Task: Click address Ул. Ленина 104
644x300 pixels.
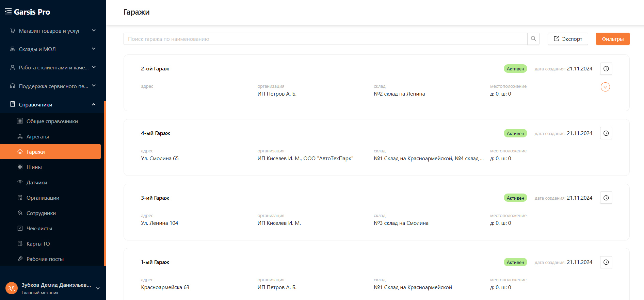Action: tap(159, 223)
